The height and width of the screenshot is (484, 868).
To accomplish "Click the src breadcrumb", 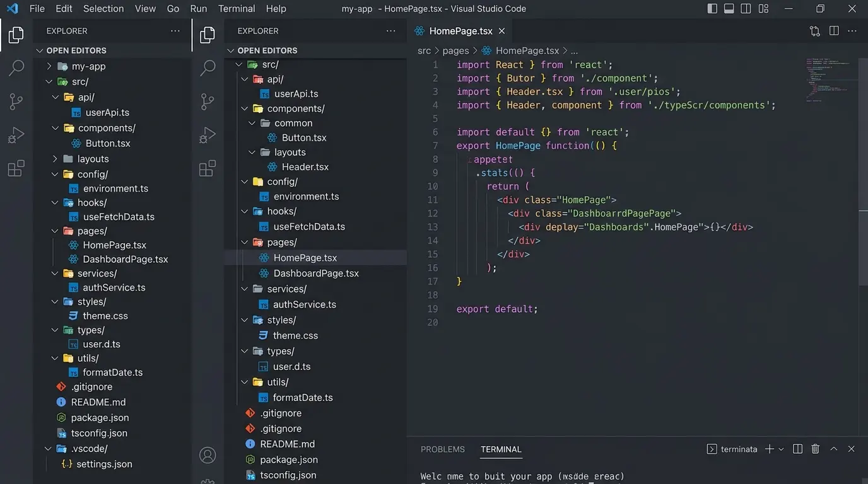I will tap(424, 51).
